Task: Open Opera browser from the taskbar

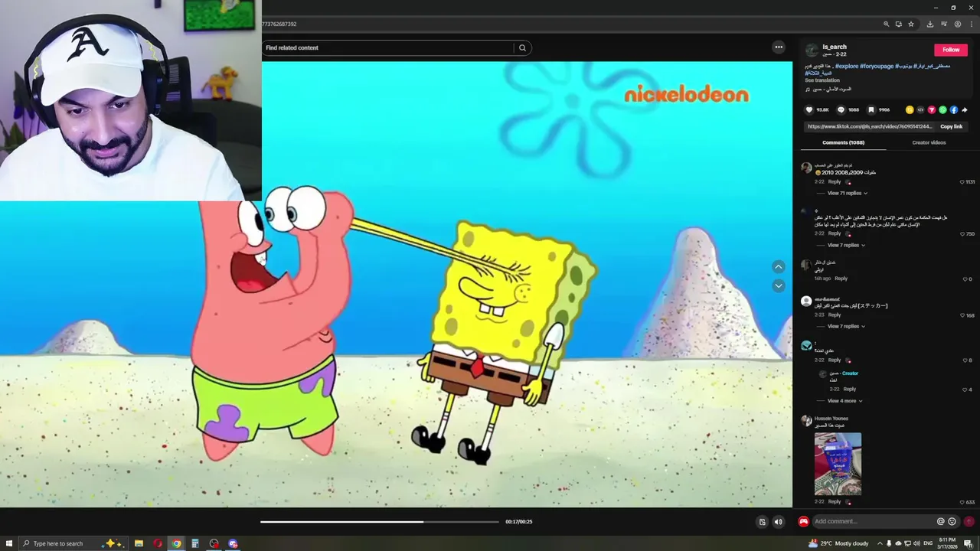Action: [x=158, y=543]
